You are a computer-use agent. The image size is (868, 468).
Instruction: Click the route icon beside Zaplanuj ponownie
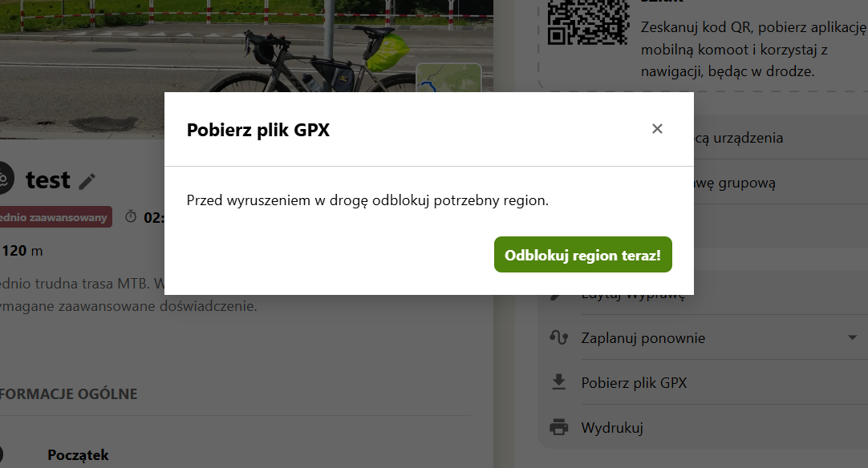click(x=558, y=337)
